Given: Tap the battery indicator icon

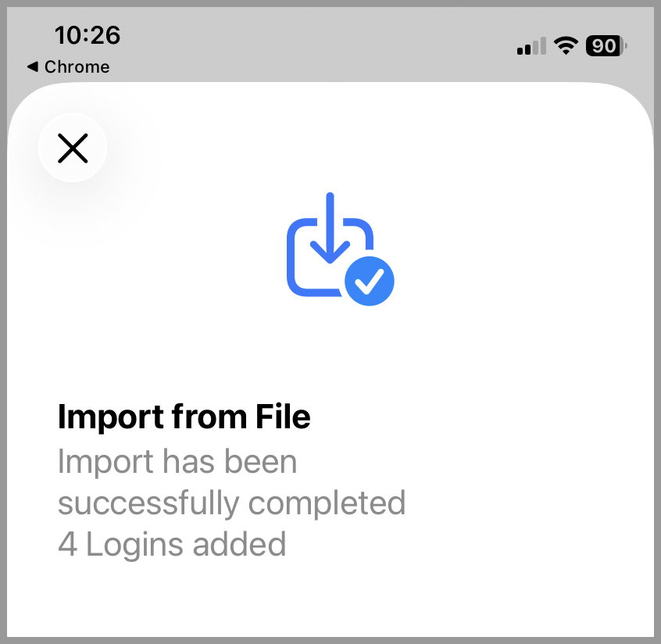Looking at the screenshot, I should 606,47.
